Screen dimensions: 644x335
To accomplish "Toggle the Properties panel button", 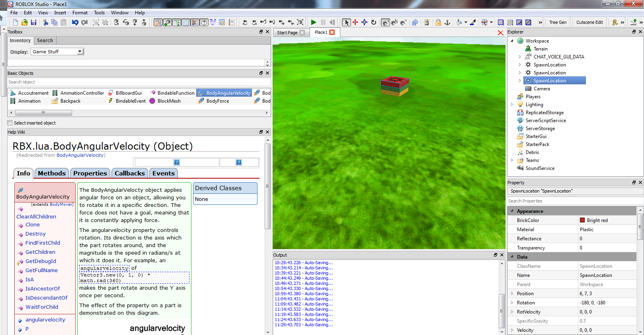I will [185, 22].
